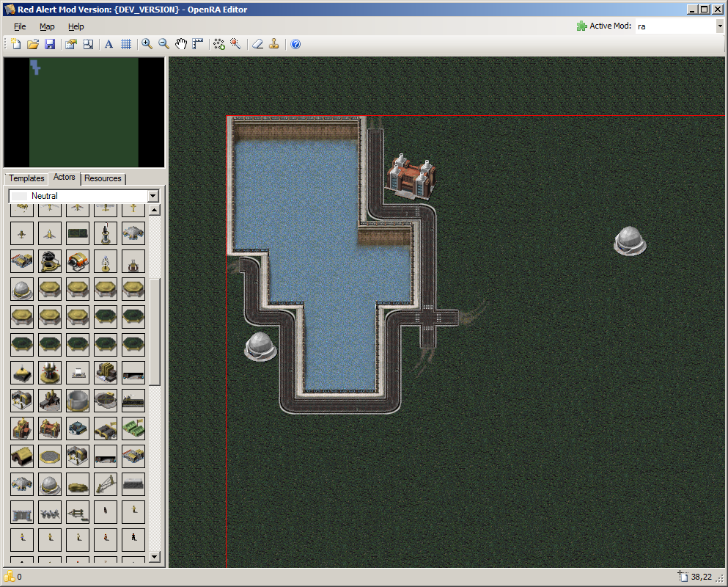This screenshot has width=728, height=587.
Task: Pick the twin-barrel gun on gold base actor
Action: (x=50, y=373)
